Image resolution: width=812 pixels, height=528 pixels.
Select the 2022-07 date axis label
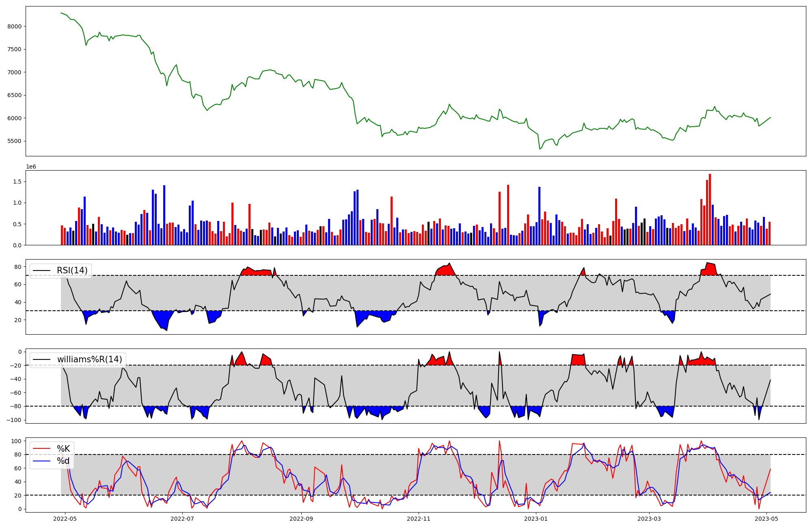point(182,519)
